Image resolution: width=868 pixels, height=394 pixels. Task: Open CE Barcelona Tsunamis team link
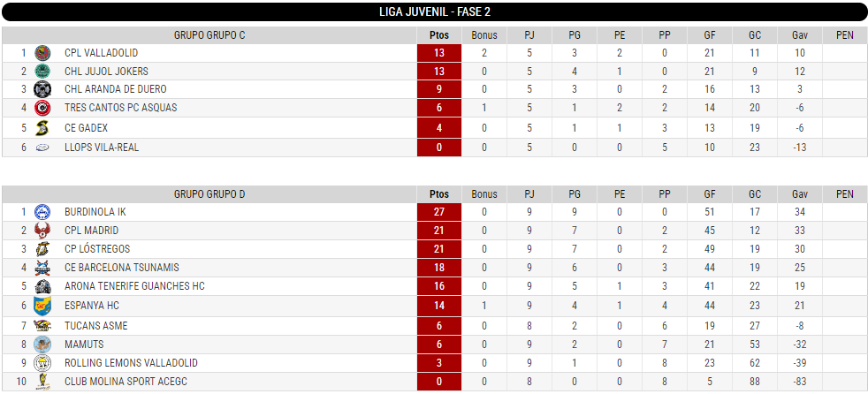[122, 268]
